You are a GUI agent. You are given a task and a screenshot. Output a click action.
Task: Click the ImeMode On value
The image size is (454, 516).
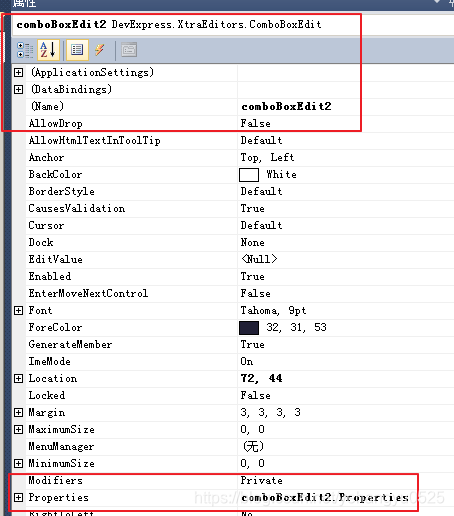(x=247, y=362)
